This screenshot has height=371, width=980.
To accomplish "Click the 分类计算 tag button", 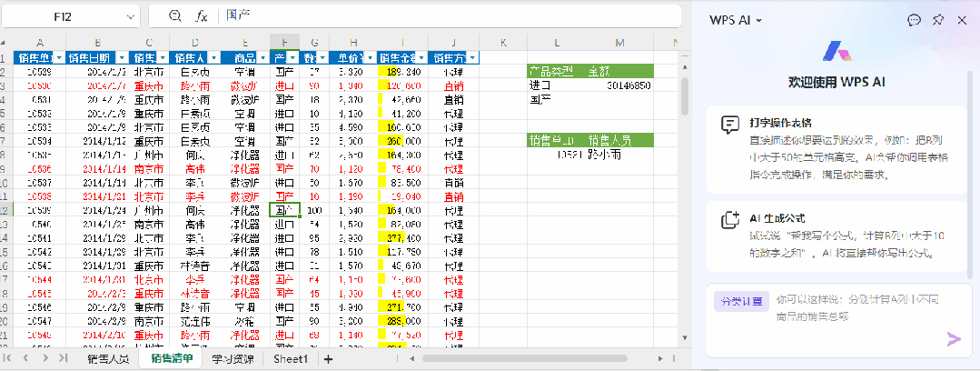I will (x=741, y=301).
